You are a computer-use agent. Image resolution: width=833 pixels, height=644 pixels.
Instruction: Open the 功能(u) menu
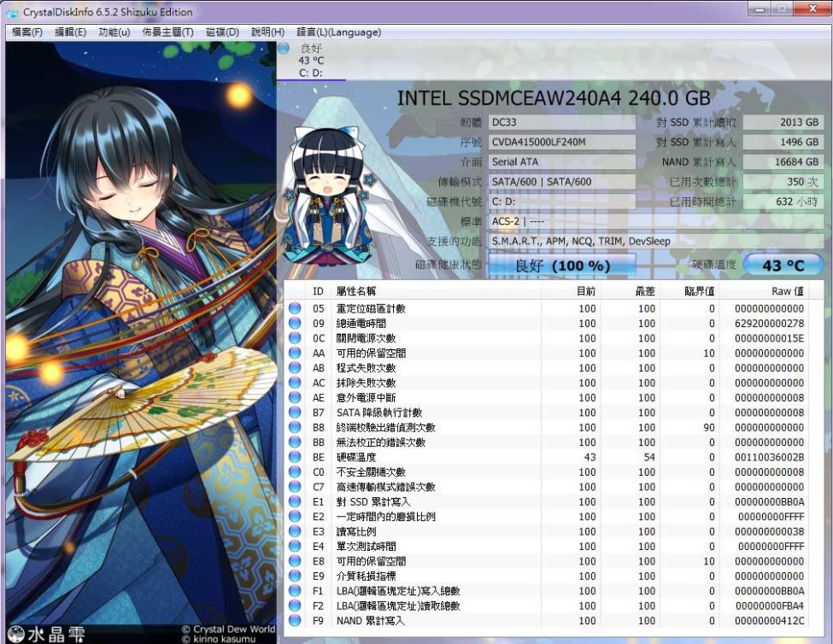114,32
